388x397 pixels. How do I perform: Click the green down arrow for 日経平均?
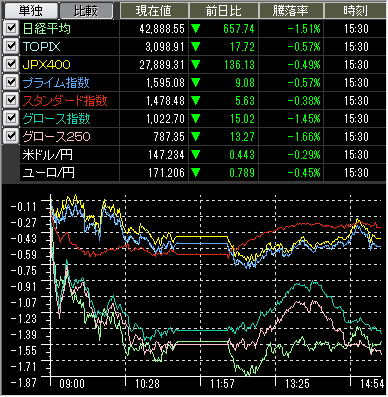196,29
